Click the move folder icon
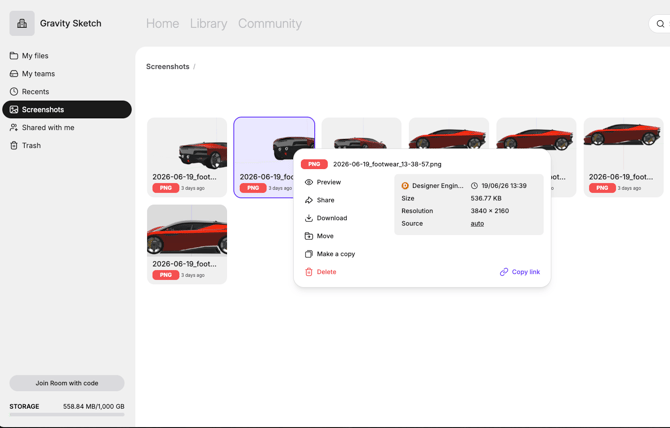This screenshot has height=428, width=670. click(x=309, y=236)
